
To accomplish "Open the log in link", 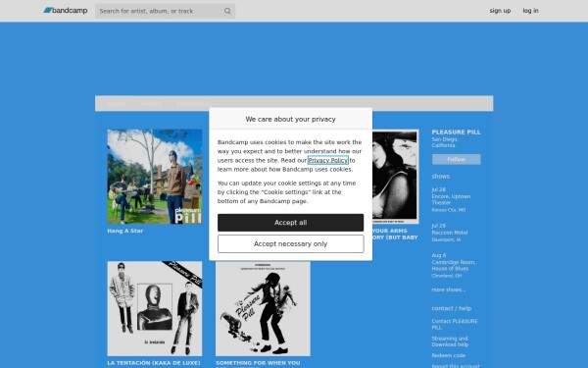I will tap(530, 11).
